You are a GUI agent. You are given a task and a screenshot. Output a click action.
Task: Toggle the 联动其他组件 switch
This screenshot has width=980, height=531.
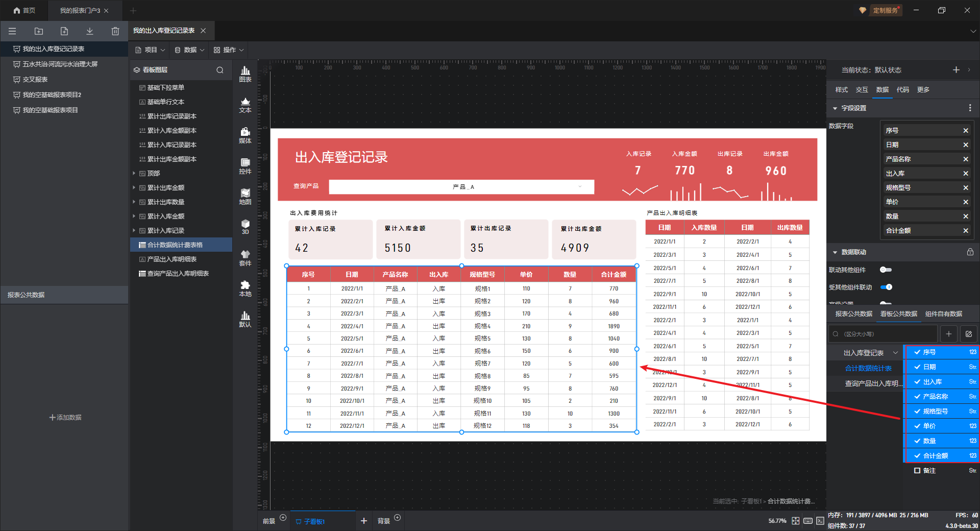pyautogui.click(x=886, y=270)
